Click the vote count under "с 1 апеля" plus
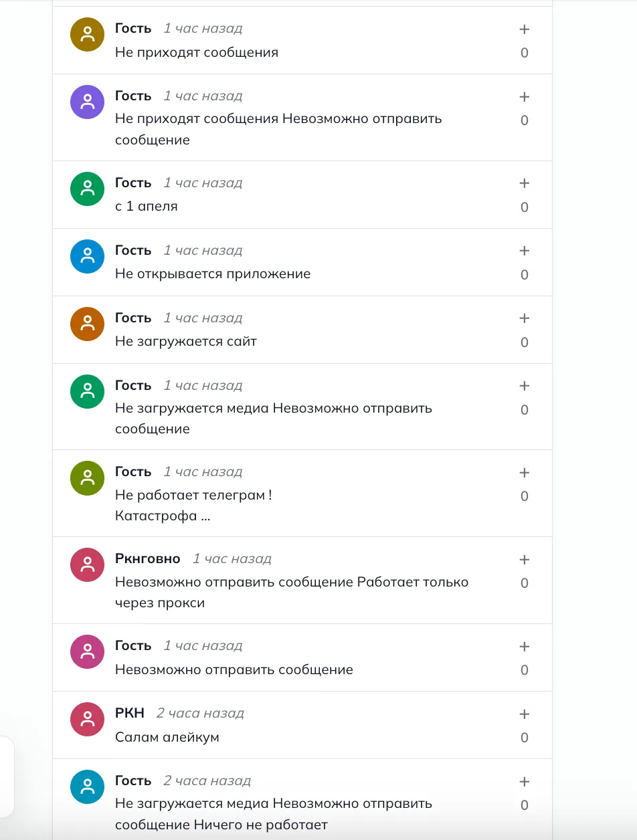The width and height of the screenshot is (637, 840). pyautogui.click(x=525, y=207)
